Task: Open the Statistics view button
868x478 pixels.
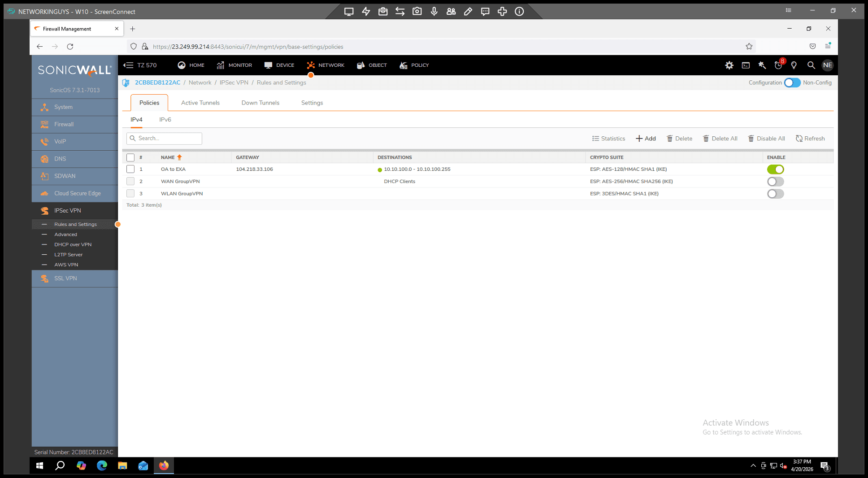Action: [608, 139]
